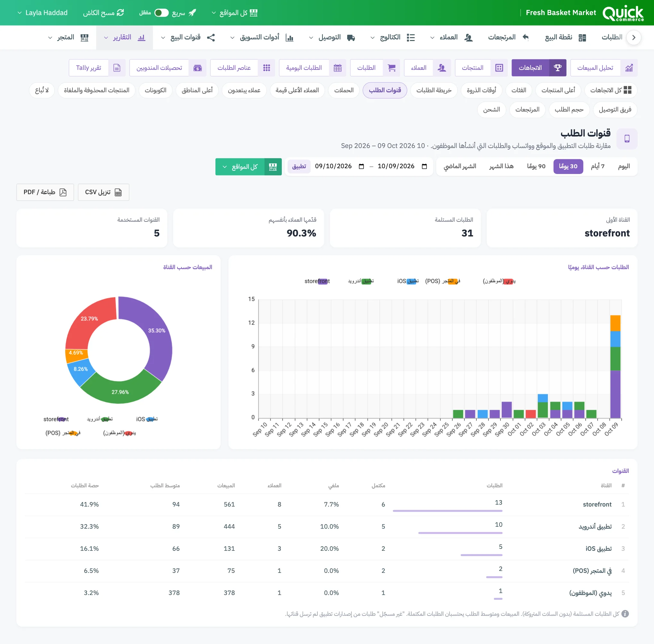Screen dimensions: 654x644
Task: Click the Quick commerce logo
Action: tap(623, 13)
